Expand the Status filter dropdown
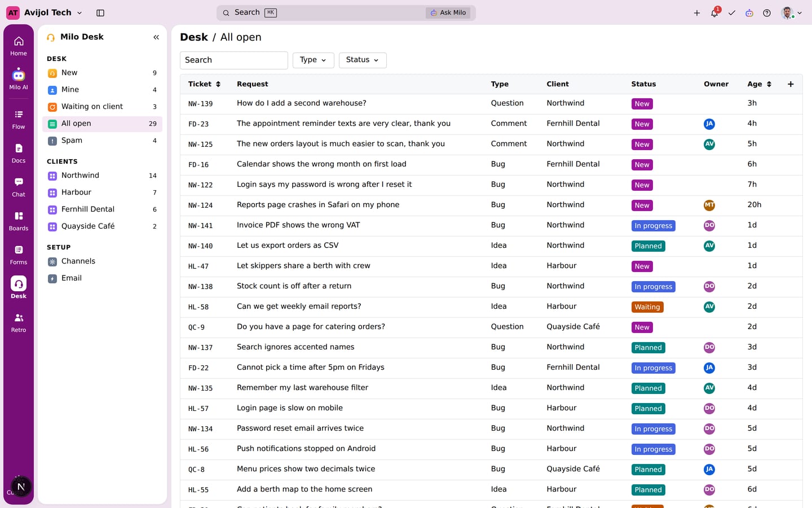Screen dimensions: 812x508 click(363, 60)
